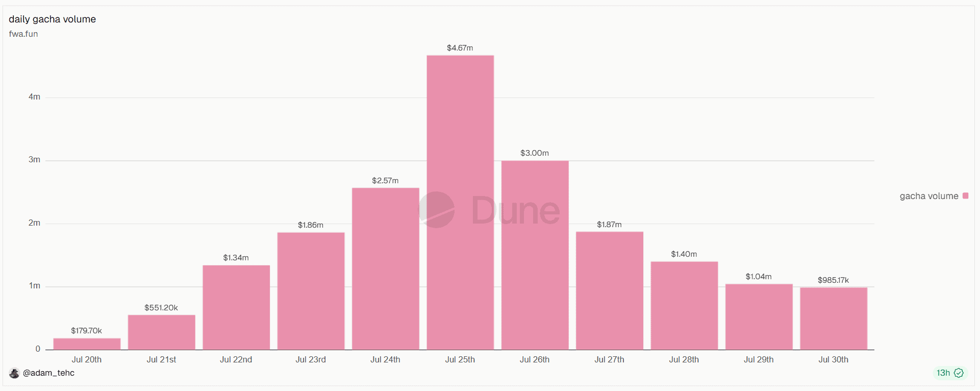
Task: Select the Jul 21st bar showing $551.20k
Action: click(162, 332)
